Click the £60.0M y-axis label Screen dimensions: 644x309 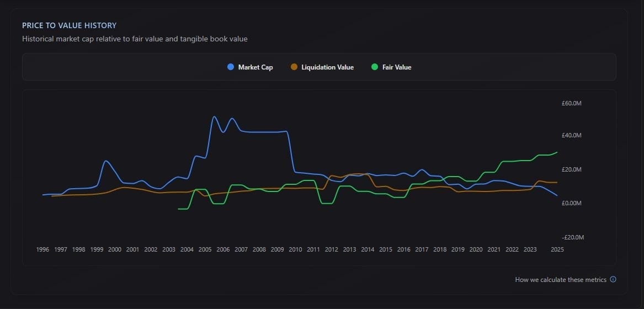click(x=572, y=104)
